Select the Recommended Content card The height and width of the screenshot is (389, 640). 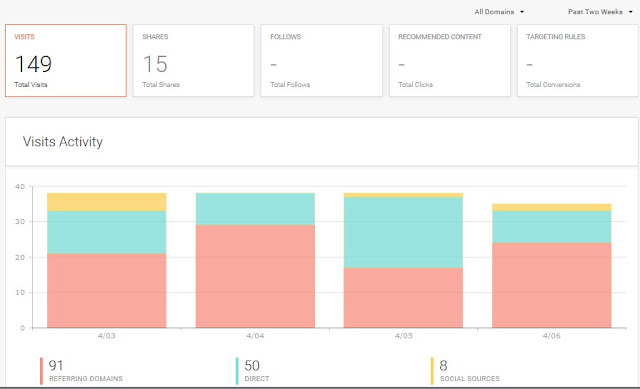pyautogui.click(x=450, y=60)
